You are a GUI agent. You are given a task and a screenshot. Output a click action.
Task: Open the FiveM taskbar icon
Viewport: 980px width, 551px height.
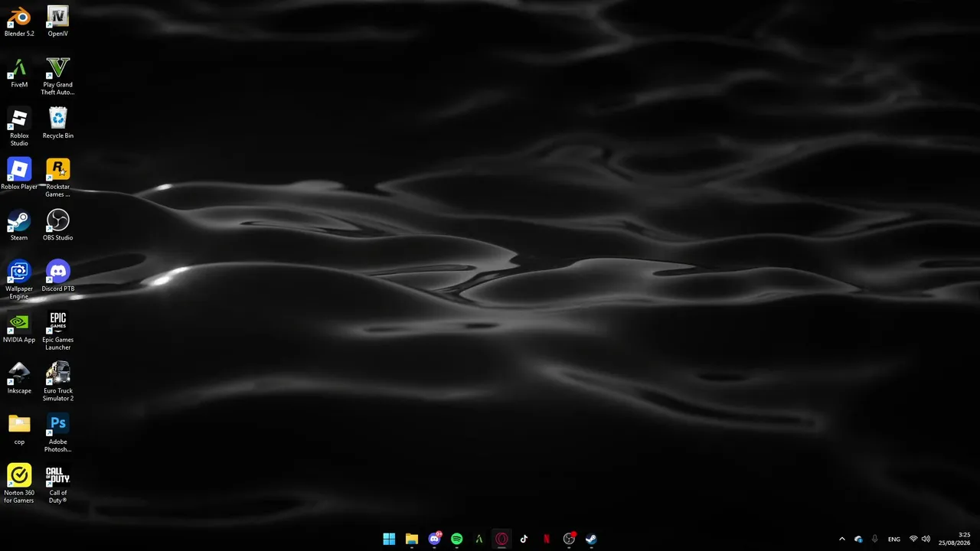(479, 539)
